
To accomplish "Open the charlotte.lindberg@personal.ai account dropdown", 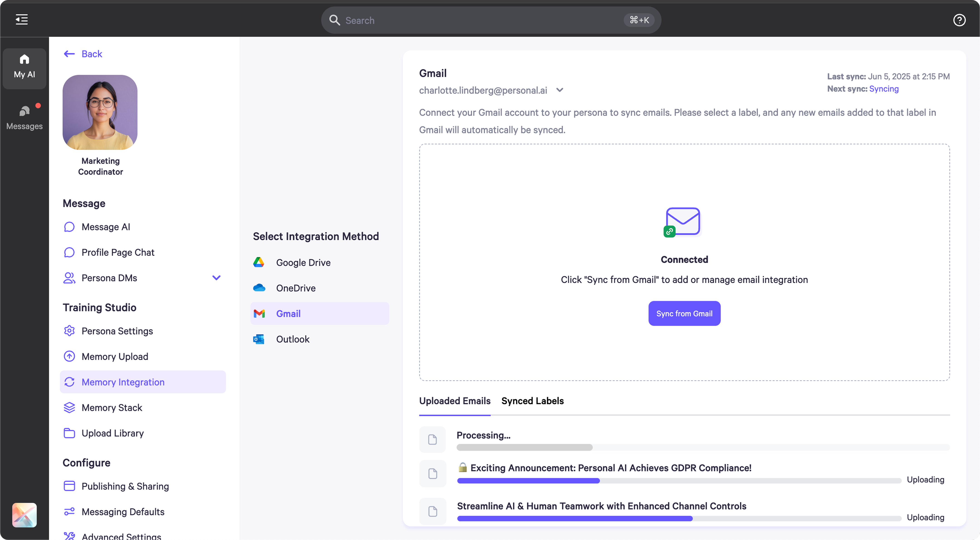I will coord(560,90).
